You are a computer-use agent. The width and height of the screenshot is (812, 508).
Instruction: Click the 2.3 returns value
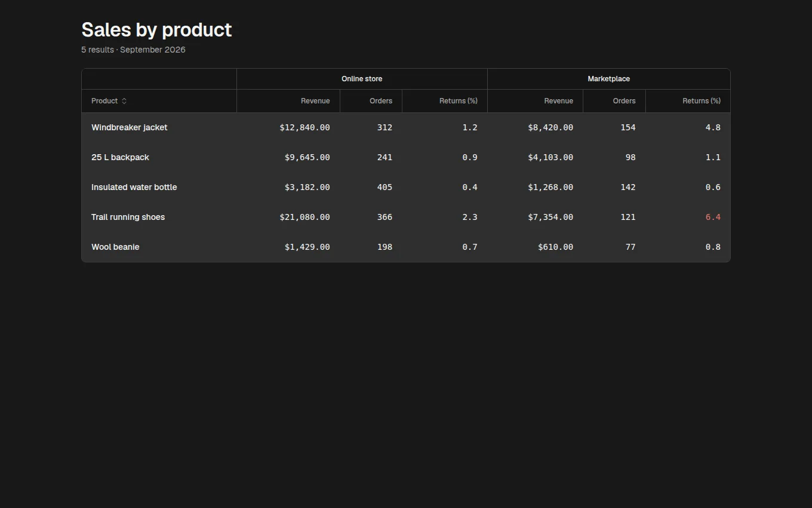470,217
